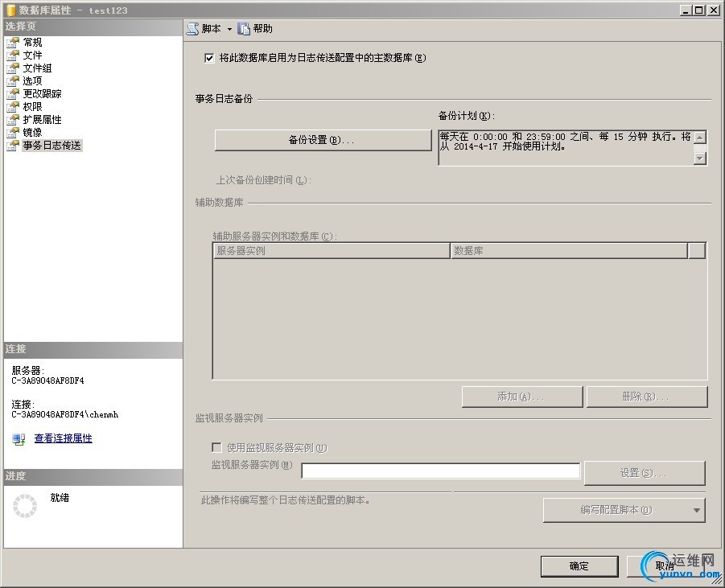Uncheck 将此数据库启用为日志传送配置中的主数据库
The image size is (725, 588).
[x=209, y=58]
